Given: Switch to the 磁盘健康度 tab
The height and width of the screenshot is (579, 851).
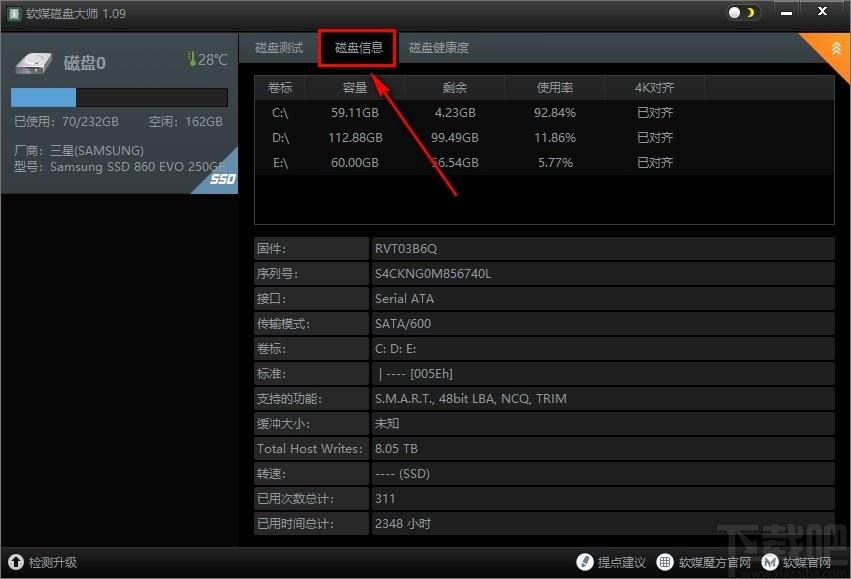Looking at the screenshot, I should 439,48.
